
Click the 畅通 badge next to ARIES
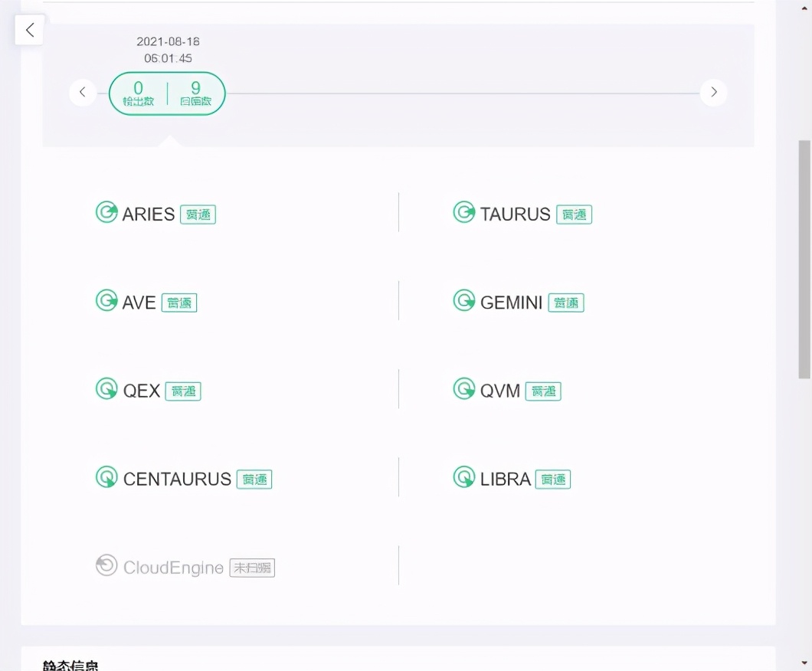click(198, 214)
